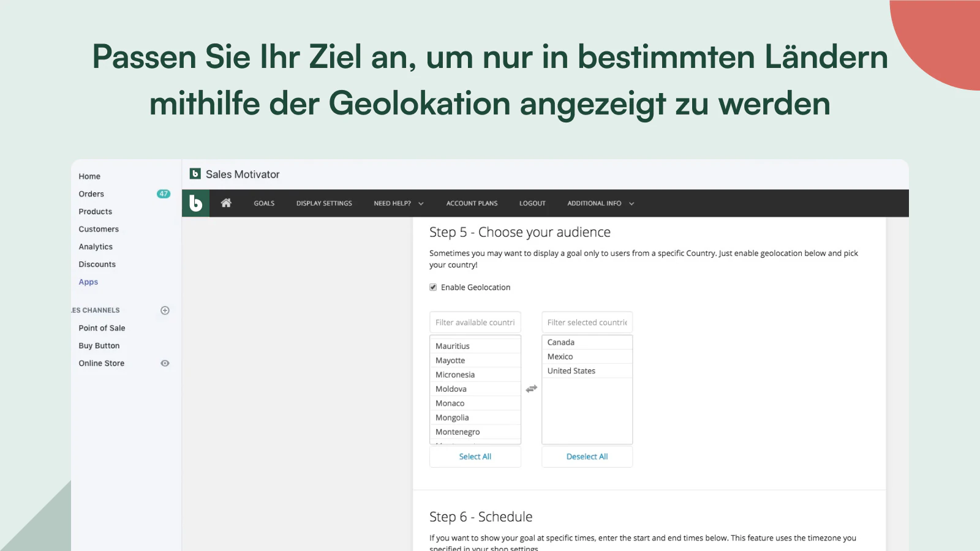Image resolution: width=980 pixels, height=551 pixels.
Task: Click the white b logo in navbar
Action: [196, 203]
